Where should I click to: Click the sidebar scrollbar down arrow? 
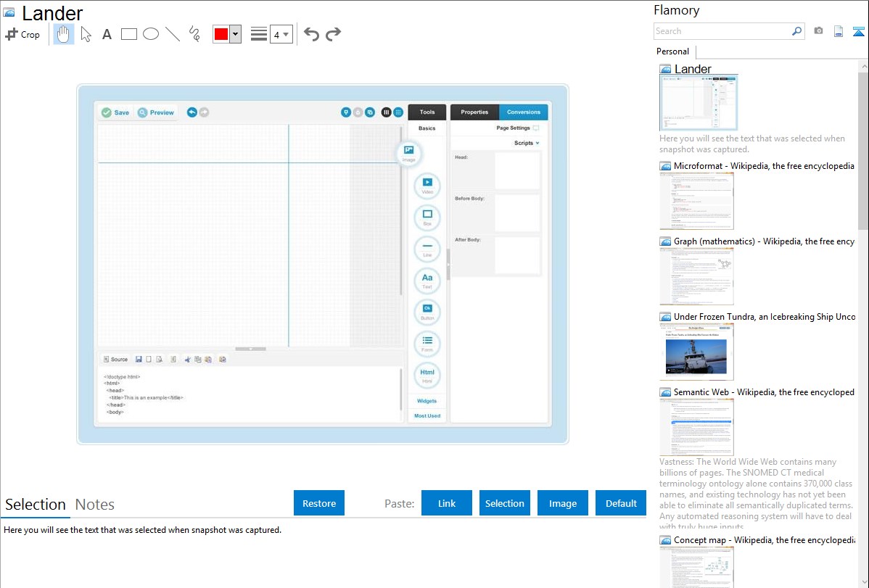click(863, 582)
